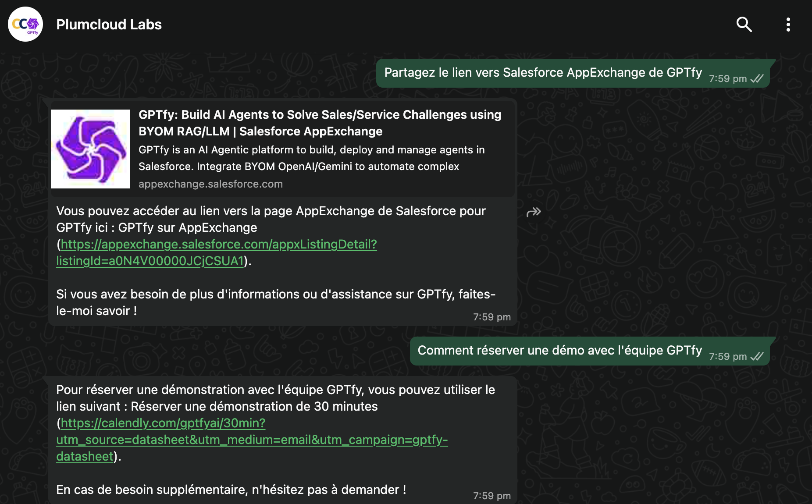Image resolution: width=812 pixels, height=504 pixels.
Task: Select the "Comment réserver une démo" message
Action: [x=559, y=351]
